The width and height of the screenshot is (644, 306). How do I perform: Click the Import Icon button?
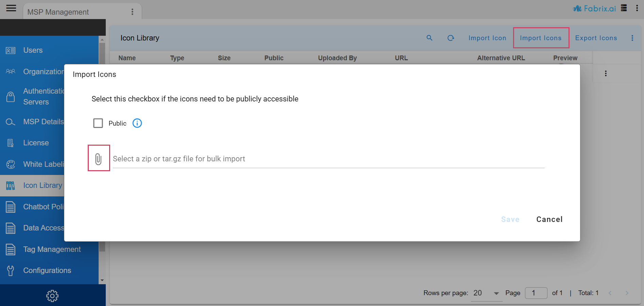(x=487, y=38)
